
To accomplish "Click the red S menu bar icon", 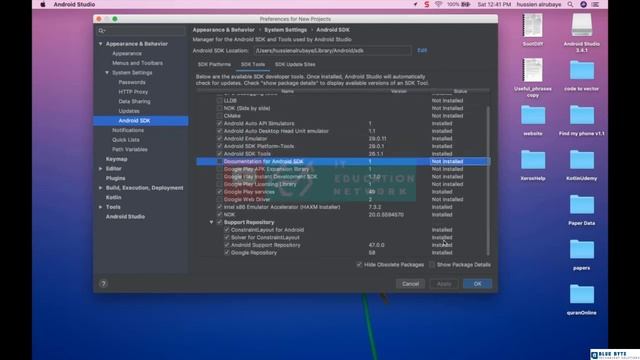I will [427, 4].
